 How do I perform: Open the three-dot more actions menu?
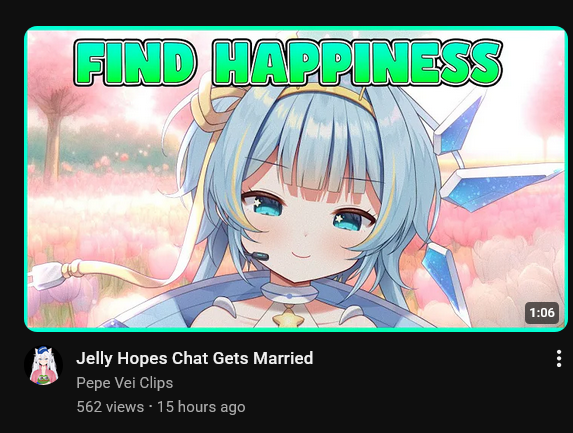559,358
